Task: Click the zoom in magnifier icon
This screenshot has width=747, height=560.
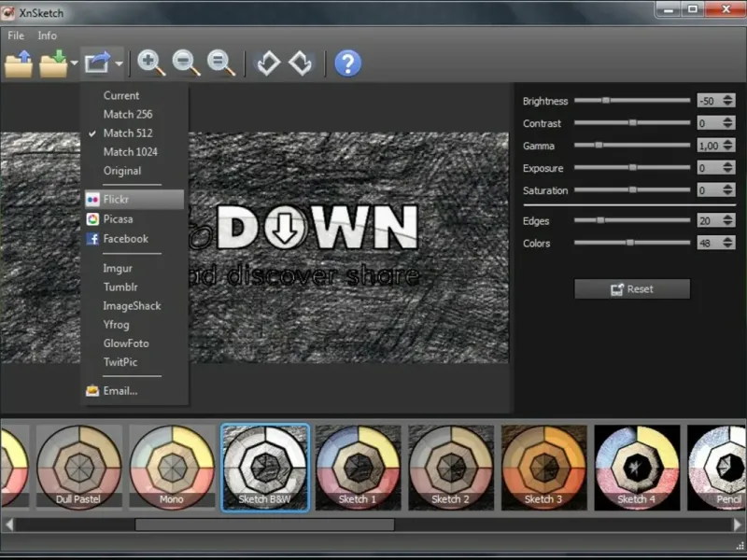Action: (x=151, y=63)
